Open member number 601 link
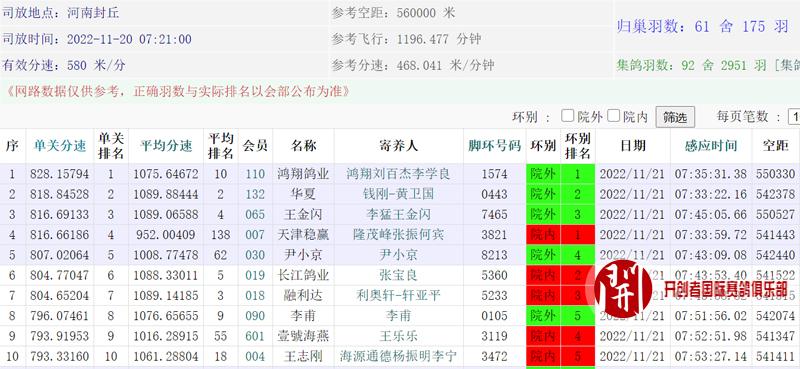Image resolution: width=800 pixels, height=369 pixels. point(255,336)
